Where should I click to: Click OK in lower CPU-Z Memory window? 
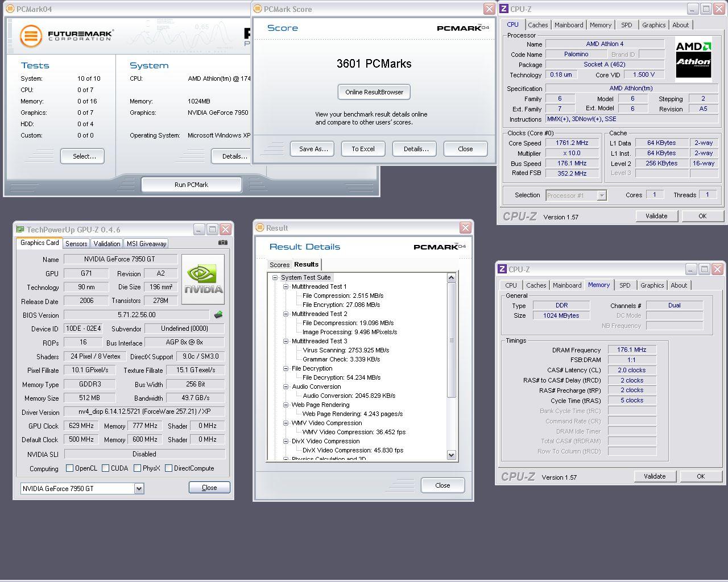pyautogui.click(x=701, y=476)
